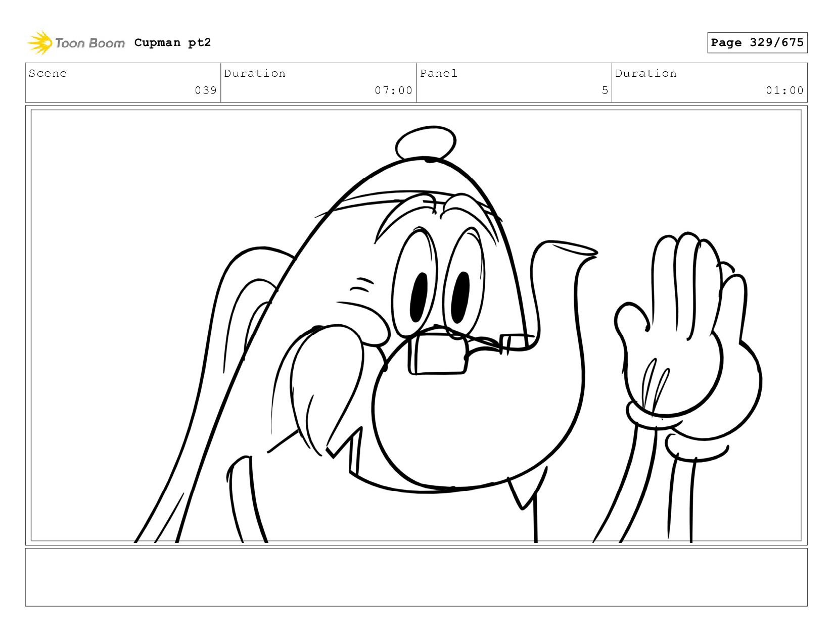Select the panel number '5'

(605, 90)
